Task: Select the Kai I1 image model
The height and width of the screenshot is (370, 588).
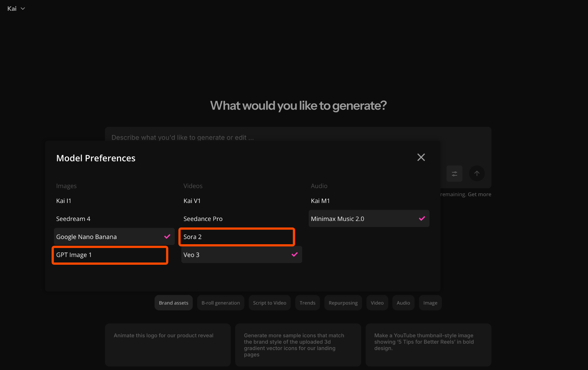Action: point(63,201)
